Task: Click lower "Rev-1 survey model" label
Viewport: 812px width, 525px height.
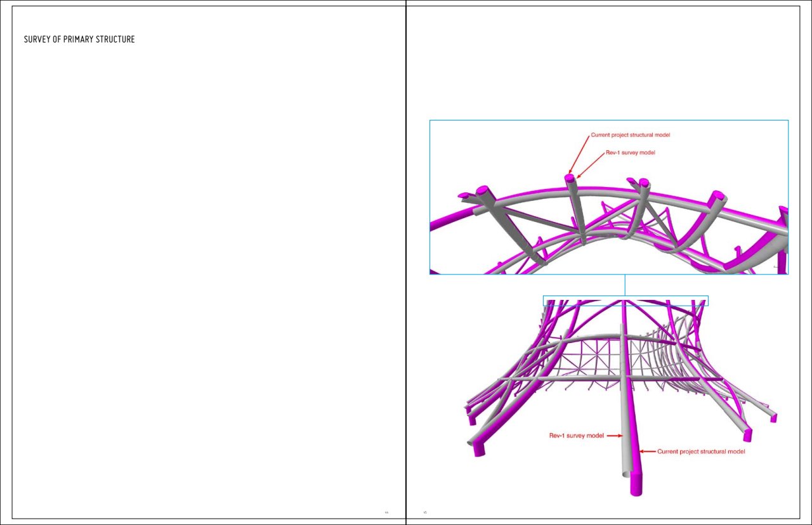Action: [x=576, y=436]
